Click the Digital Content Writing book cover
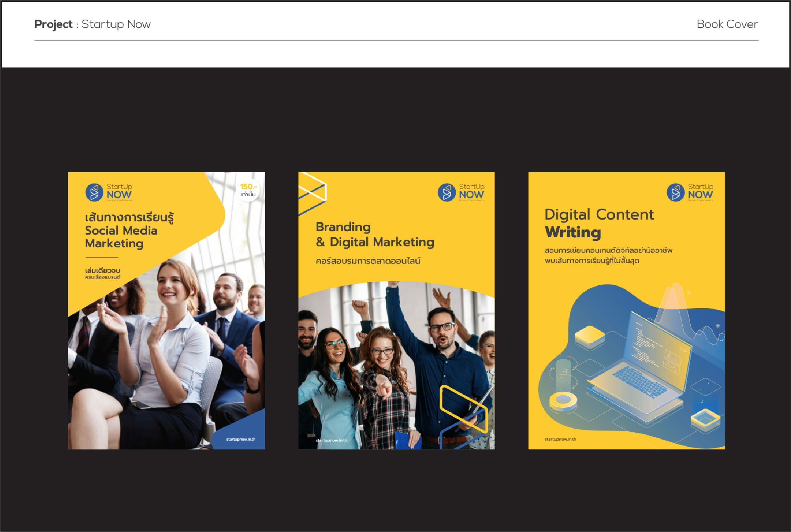The width and height of the screenshot is (791, 532). (x=627, y=311)
